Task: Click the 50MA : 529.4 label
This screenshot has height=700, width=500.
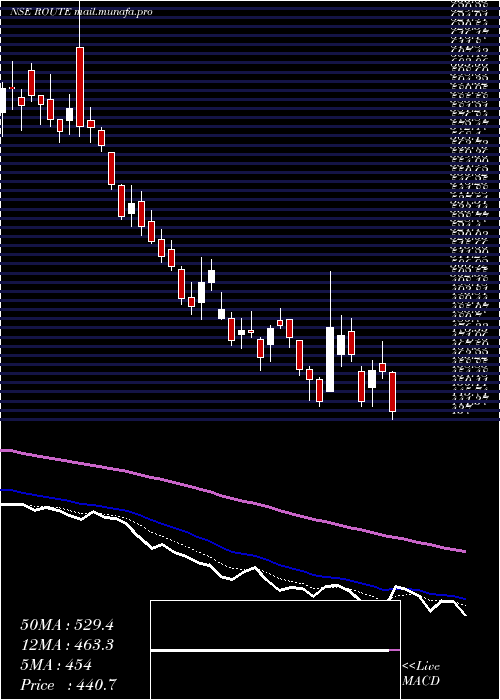Action: (67, 625)
